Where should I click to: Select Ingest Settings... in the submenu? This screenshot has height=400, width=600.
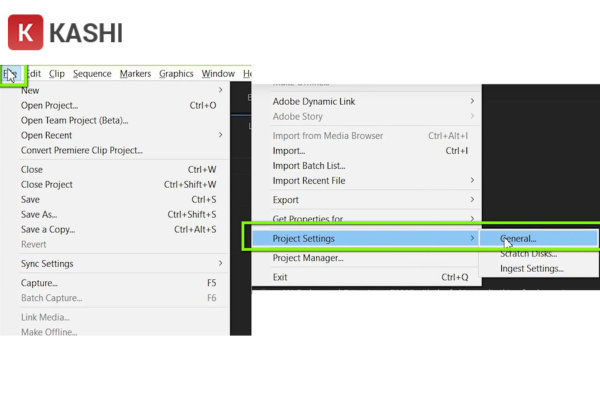coord(538,268)
